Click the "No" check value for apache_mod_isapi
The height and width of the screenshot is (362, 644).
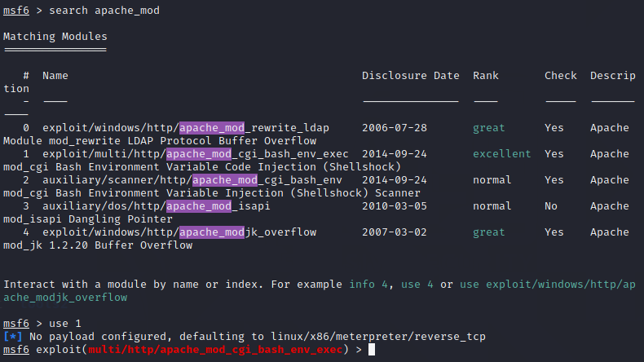[x=551, y=206]
